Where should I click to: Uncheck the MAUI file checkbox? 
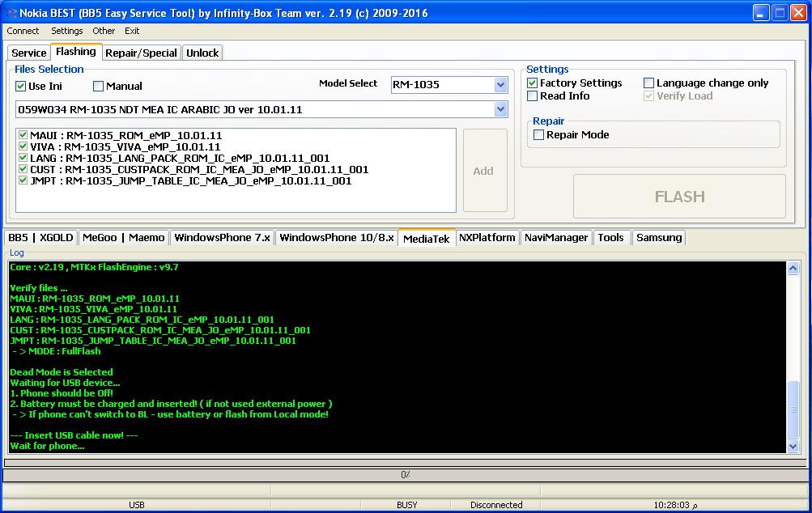point(23,135)
